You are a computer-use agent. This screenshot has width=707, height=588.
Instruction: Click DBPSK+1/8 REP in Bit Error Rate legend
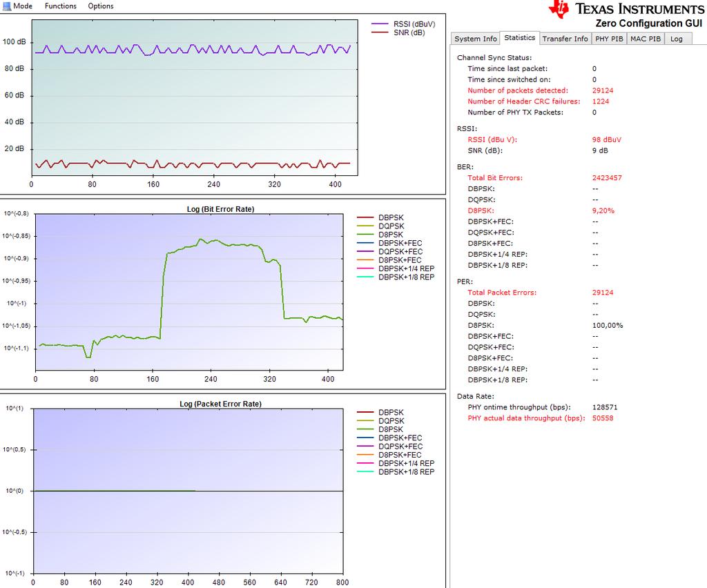click(396, 277)
